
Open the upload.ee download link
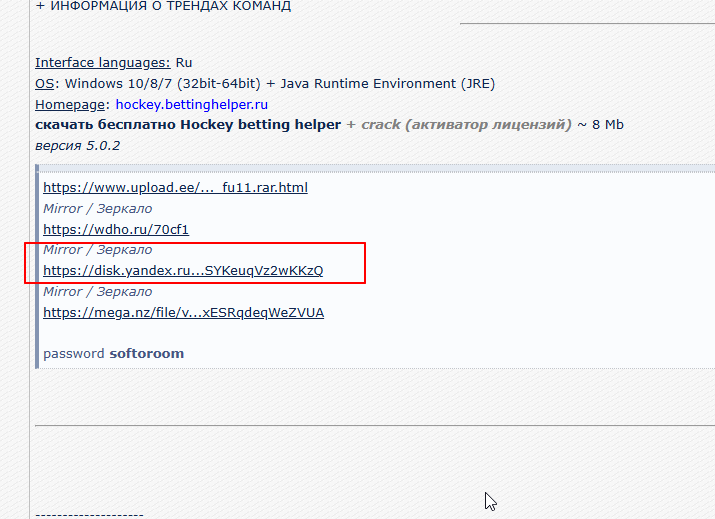tap(176, 188)
